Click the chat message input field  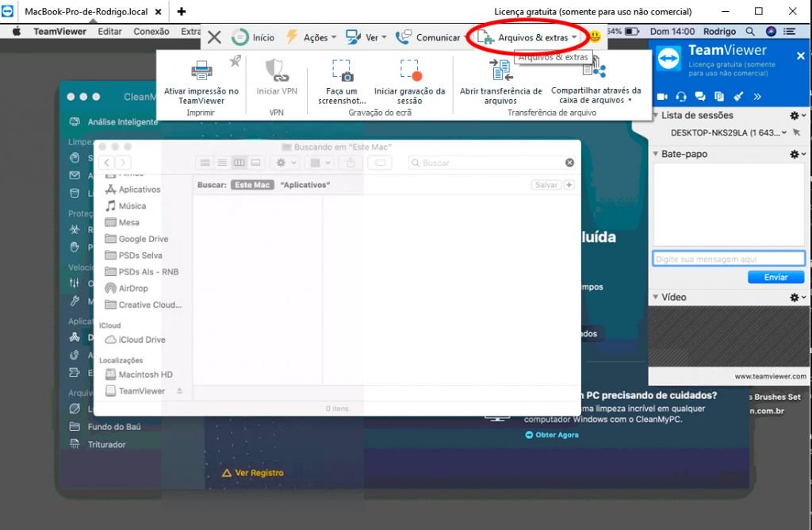coord(729,259)
